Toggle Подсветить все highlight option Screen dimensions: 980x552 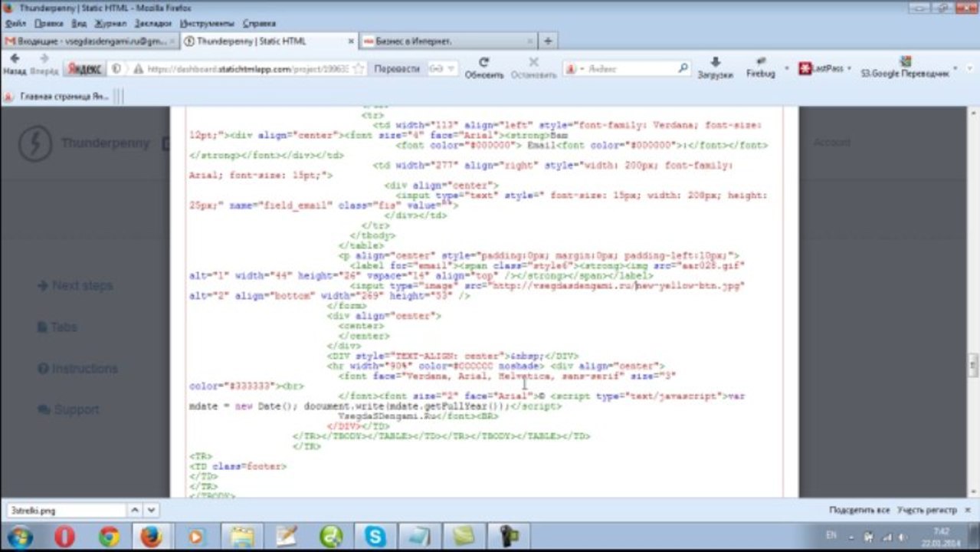click(859, 510)
